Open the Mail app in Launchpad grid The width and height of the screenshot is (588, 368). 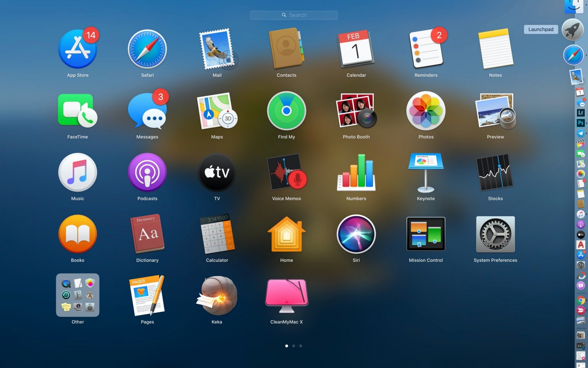[217, 49]
